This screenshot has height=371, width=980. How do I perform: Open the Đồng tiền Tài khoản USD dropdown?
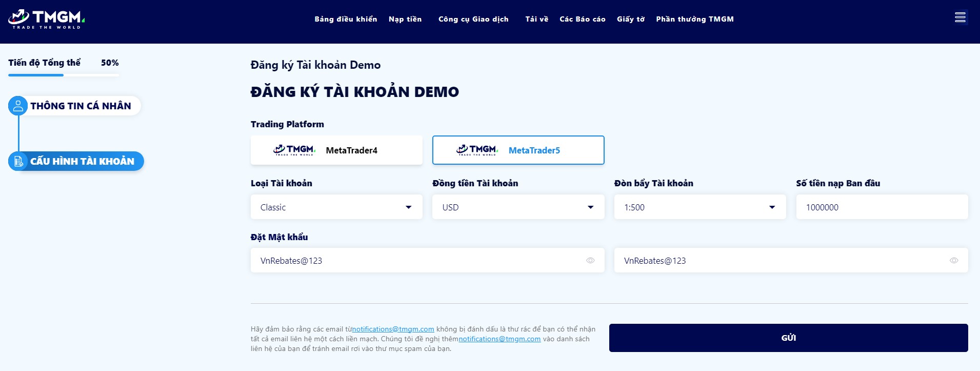[x=518, y=207]
